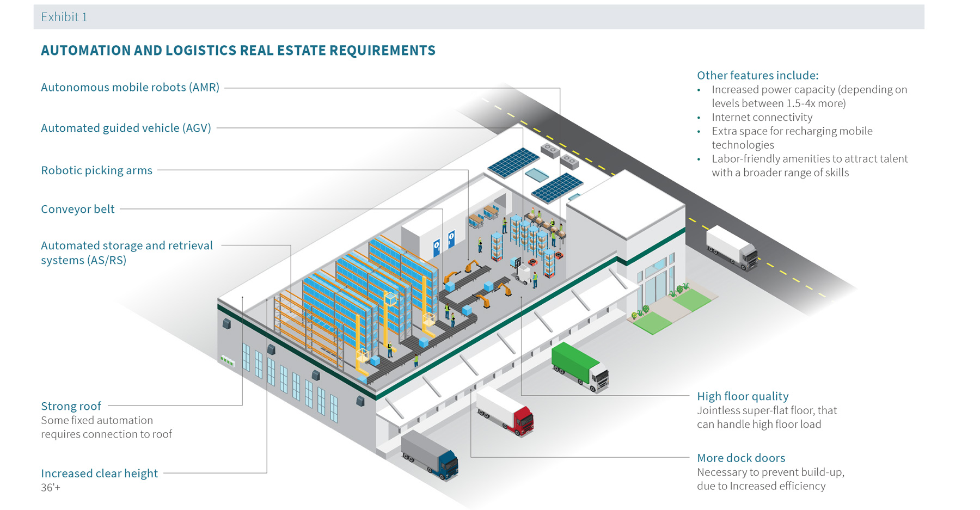Click the truck with the red cab
Screen dimensions: 980x510
(505, 411)
